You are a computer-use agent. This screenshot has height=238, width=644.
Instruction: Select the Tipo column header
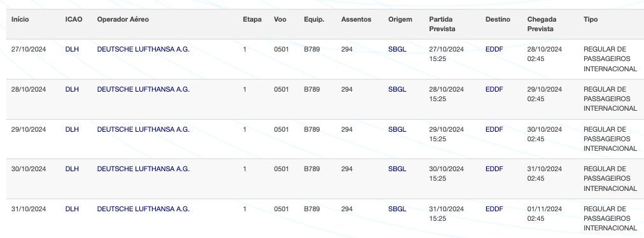[x=591, y=19]
